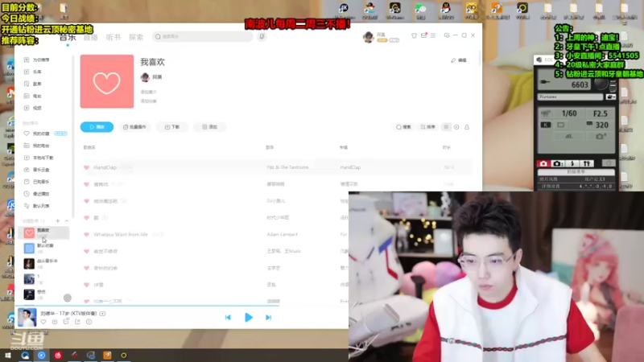644x362 pixels.
Task: Toggle the list view mode button
Action: point(446,127)
